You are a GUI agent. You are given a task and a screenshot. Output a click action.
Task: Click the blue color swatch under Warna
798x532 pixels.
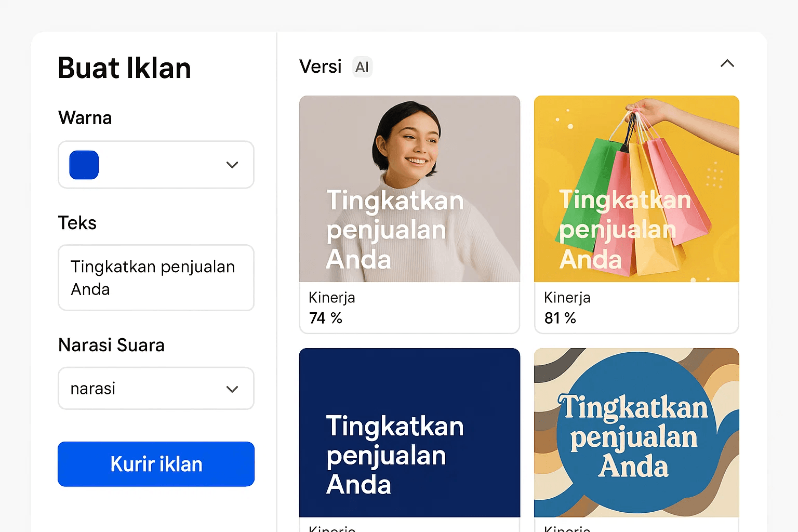tap(84, 165)
